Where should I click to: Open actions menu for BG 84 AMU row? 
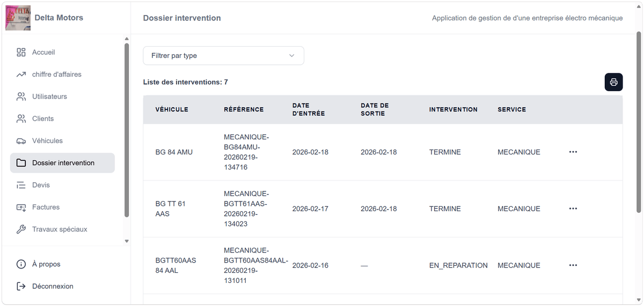click(573, 152)
